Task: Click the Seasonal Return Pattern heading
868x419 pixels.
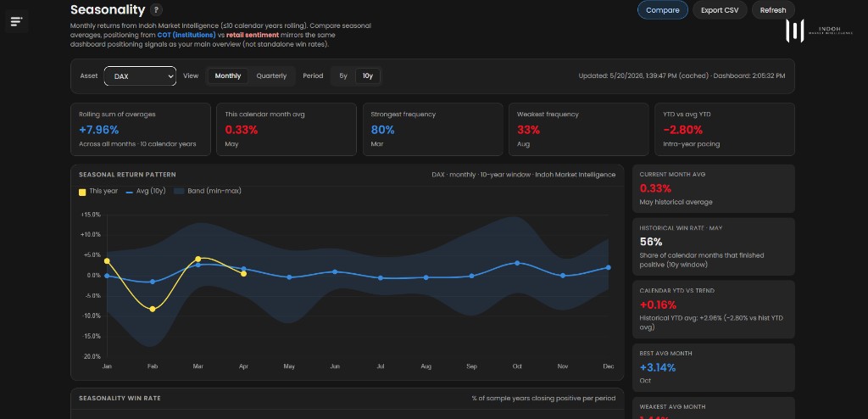Action: coord(127,175)
